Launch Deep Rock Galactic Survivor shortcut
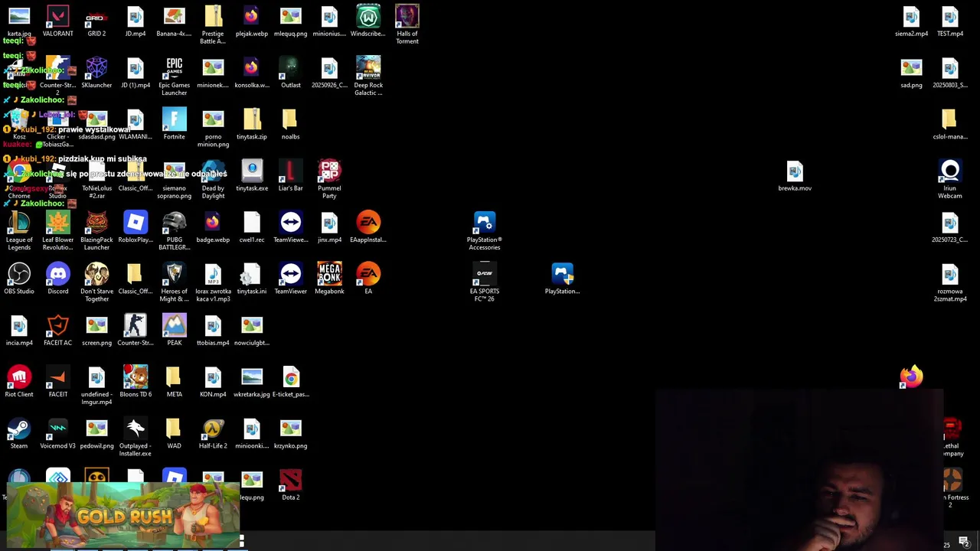The width and height of the screenshot is (980, 551). click(x=368, y=76)
